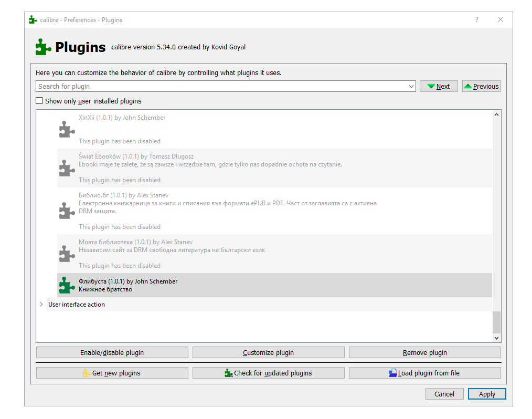Viewport: 532px width, 419px height.
Task: Click the Customize plugin button
Action: (268, 352)
